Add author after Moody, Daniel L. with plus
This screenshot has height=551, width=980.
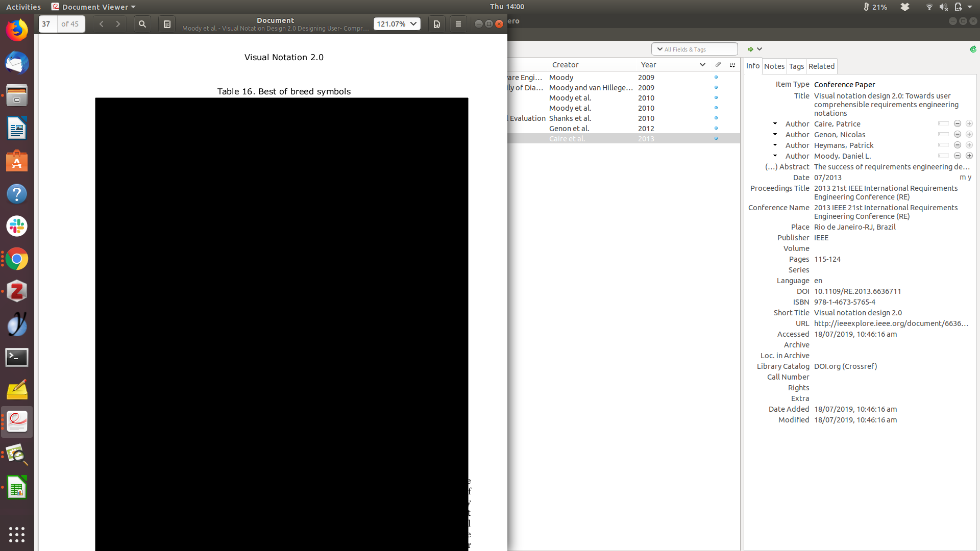click(x=969, y=156)
